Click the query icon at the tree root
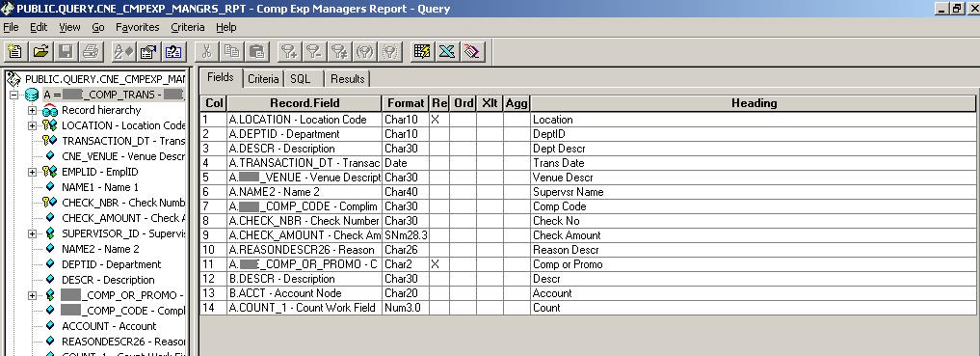Viewport: 980px width, 356px height. click(13, 79)
